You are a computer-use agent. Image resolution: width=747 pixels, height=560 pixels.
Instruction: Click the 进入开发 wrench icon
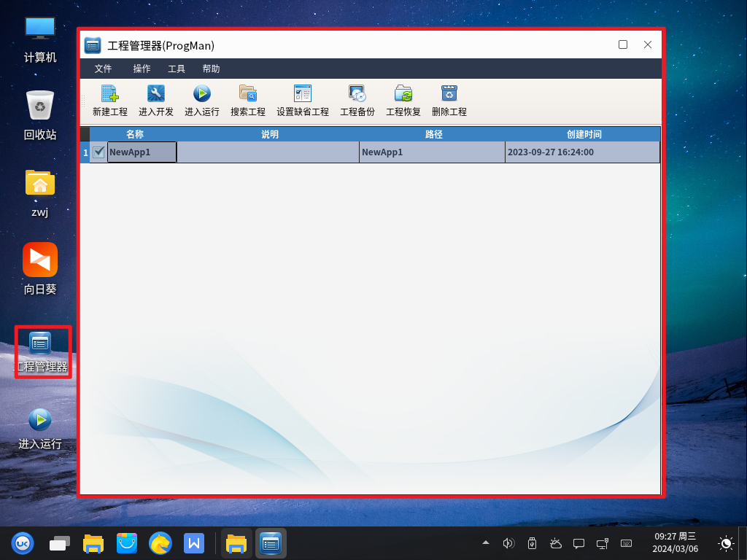(x=156, y=94)
